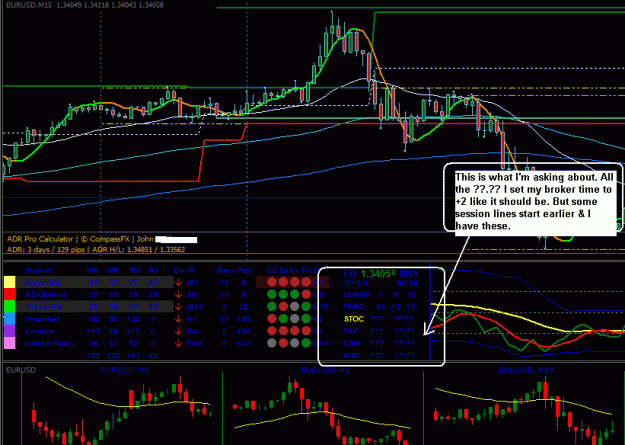The image size is (625, 445).
Task: Click the green Hx signal dot in DAY row
Action: [306, 343]
